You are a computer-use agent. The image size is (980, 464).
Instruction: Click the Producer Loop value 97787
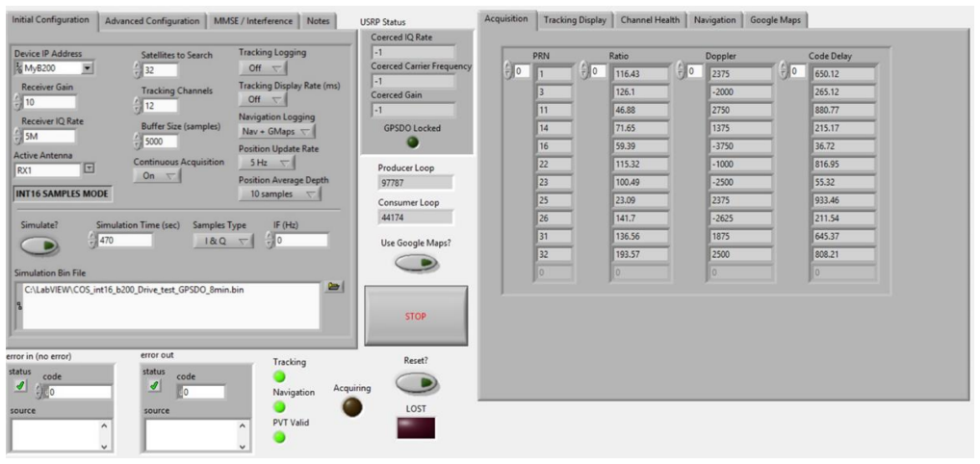(416, 183)
